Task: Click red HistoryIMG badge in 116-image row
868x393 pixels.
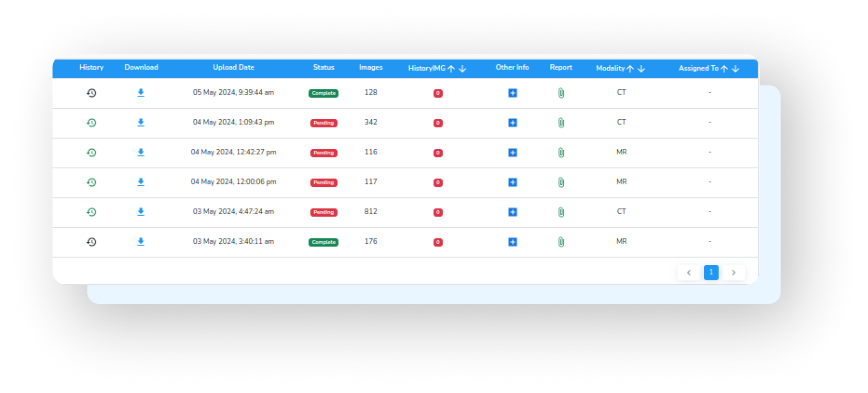Action: coord(438,153)
